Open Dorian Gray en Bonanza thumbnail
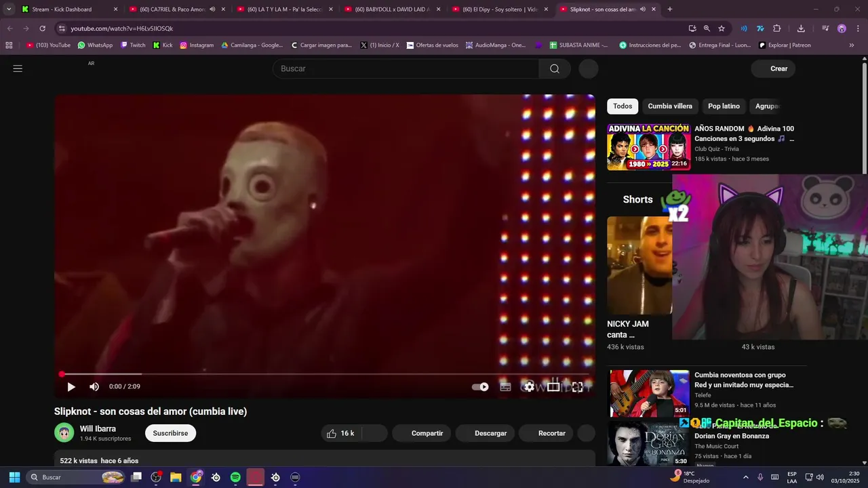This screenshot has height=488, width=868. 648,444
